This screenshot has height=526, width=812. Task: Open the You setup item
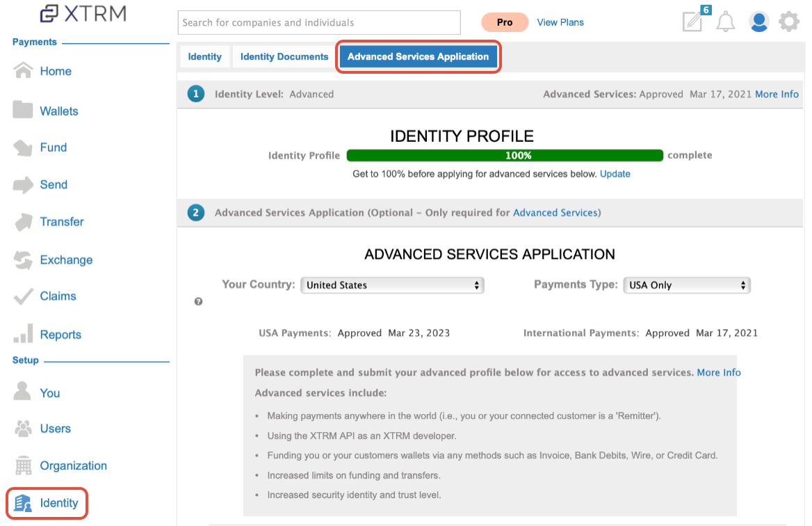tap(50, 393)
